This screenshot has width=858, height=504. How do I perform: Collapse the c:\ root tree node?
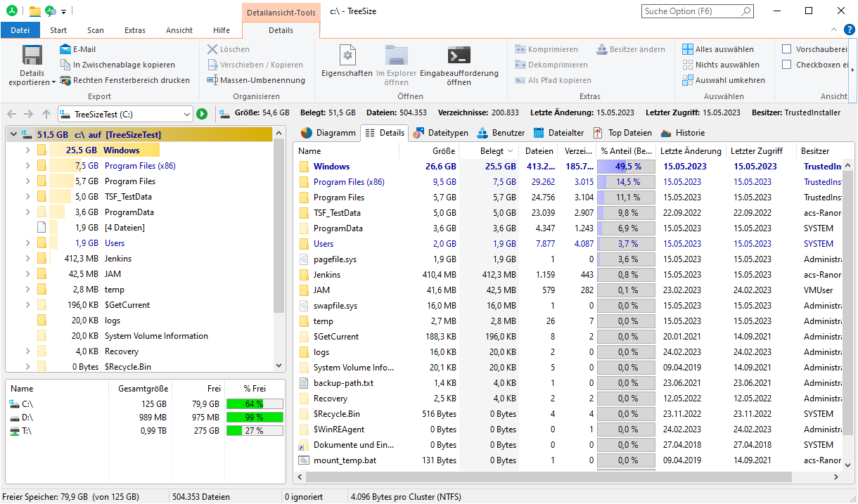point(12,134)
